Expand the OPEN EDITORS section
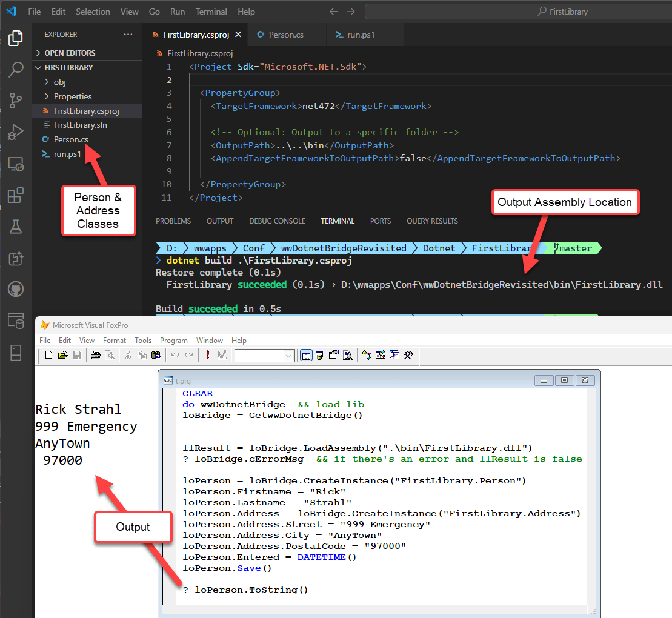Screen dimensions: 672x618 click(69, 53)
